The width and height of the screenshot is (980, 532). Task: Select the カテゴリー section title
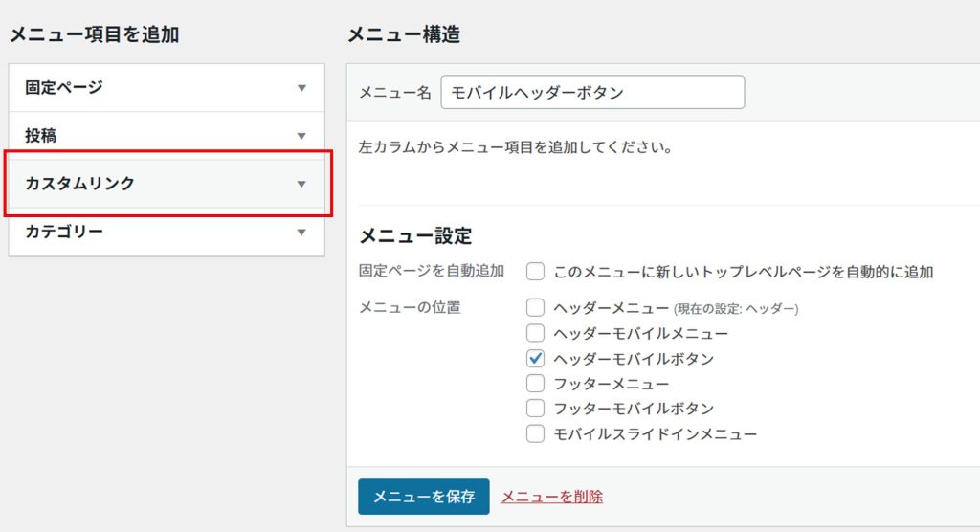[x=64, y=232]
